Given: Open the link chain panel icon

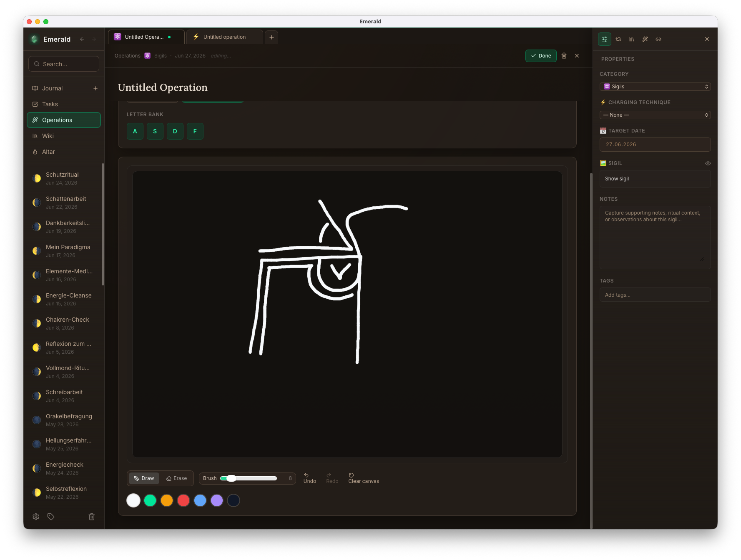Looking at the screenshot, I should [x=658, y=39].
